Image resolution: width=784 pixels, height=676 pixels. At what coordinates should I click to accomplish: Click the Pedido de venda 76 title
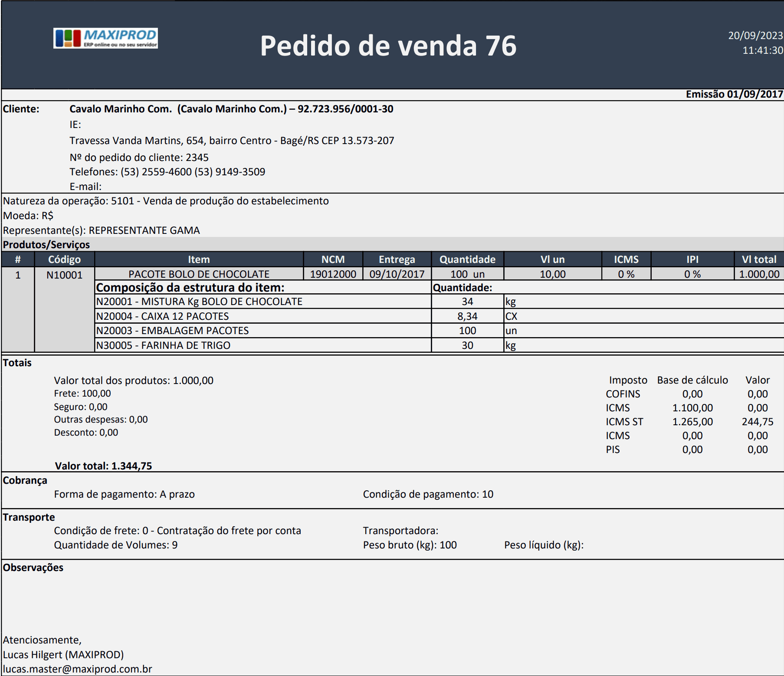tap(388, 46)
